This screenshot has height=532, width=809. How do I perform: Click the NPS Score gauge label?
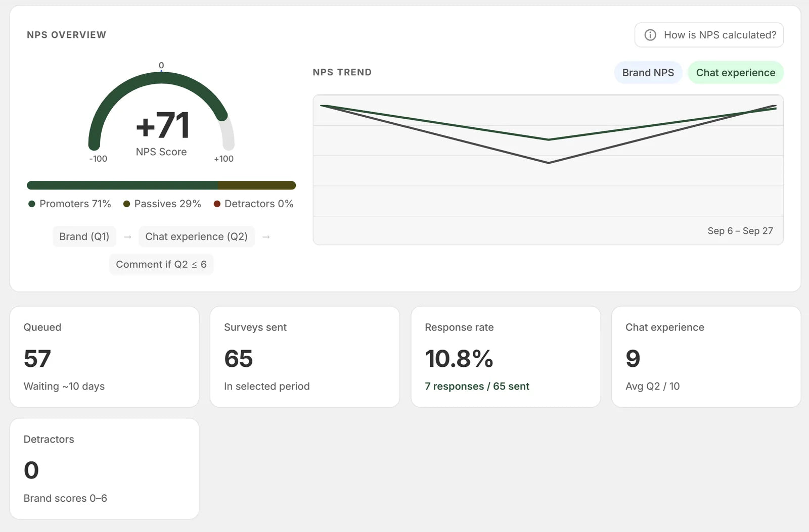[161, 152]
